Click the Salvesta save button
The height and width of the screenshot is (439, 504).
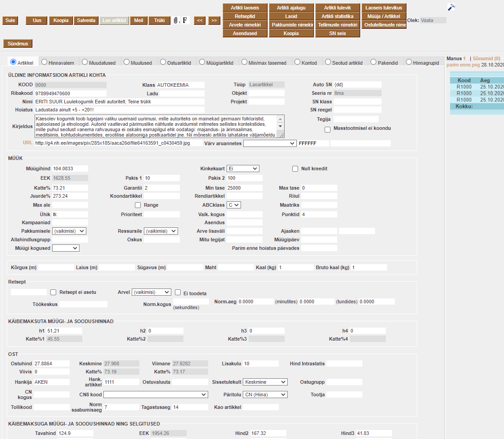pyautogui.click(x=86, y=21)
